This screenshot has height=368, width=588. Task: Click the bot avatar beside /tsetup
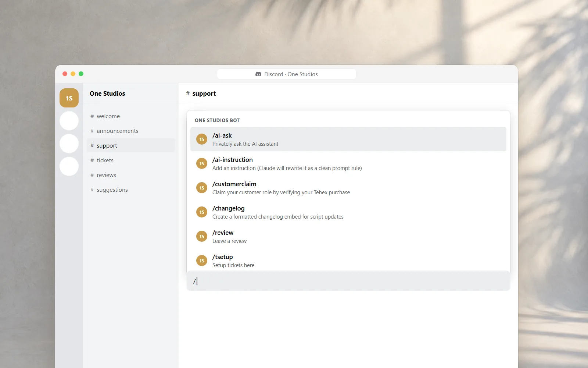coord(202,261)
